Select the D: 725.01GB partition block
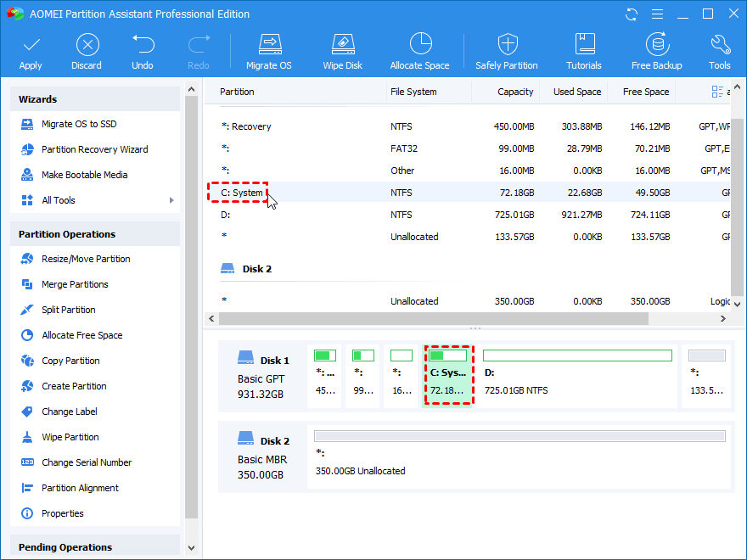 (577, 374)
